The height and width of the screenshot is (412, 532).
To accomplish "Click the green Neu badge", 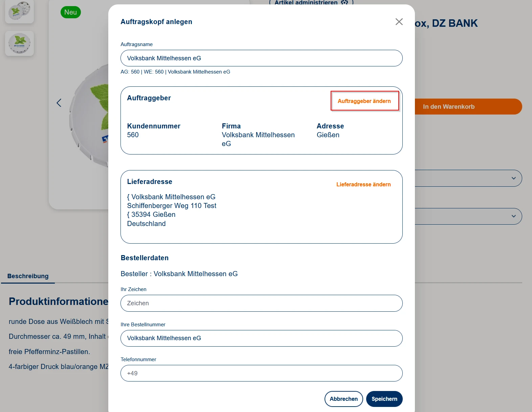I will click(70, 12).
